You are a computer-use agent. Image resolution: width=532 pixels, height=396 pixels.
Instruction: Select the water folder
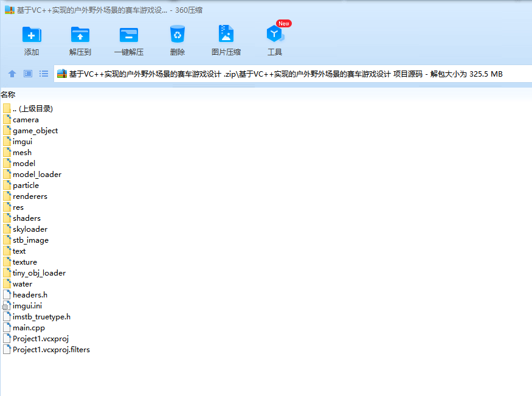(18, 284)
